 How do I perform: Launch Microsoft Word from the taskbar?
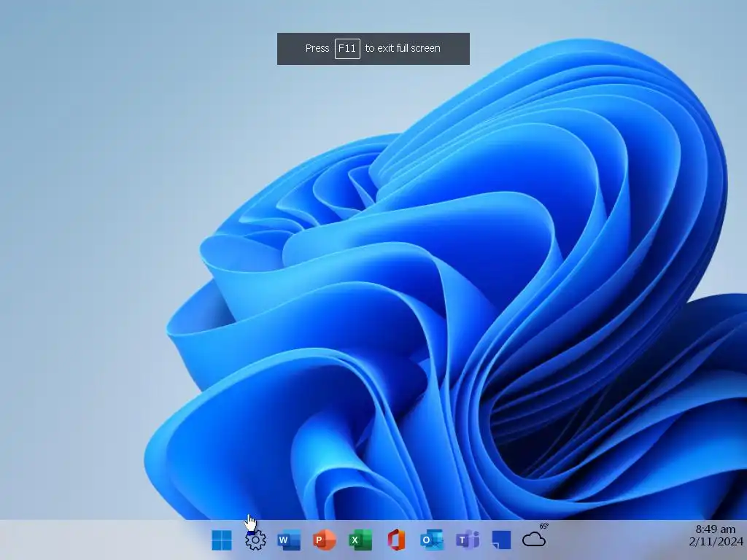coord(289,540)
